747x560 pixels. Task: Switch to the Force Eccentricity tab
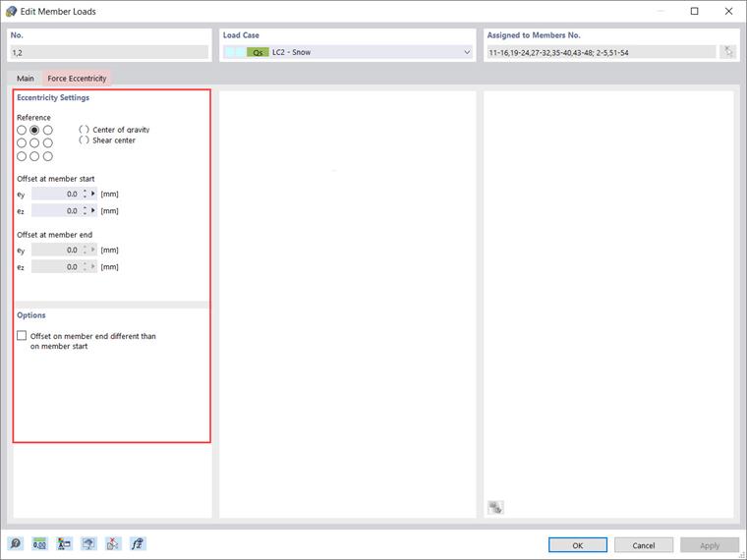tap(77, 78)
